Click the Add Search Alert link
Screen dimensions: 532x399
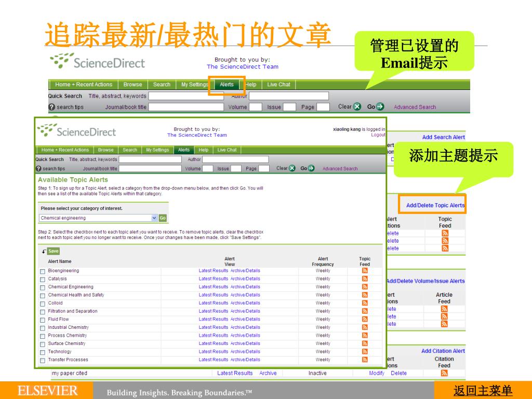click(444, 137)
